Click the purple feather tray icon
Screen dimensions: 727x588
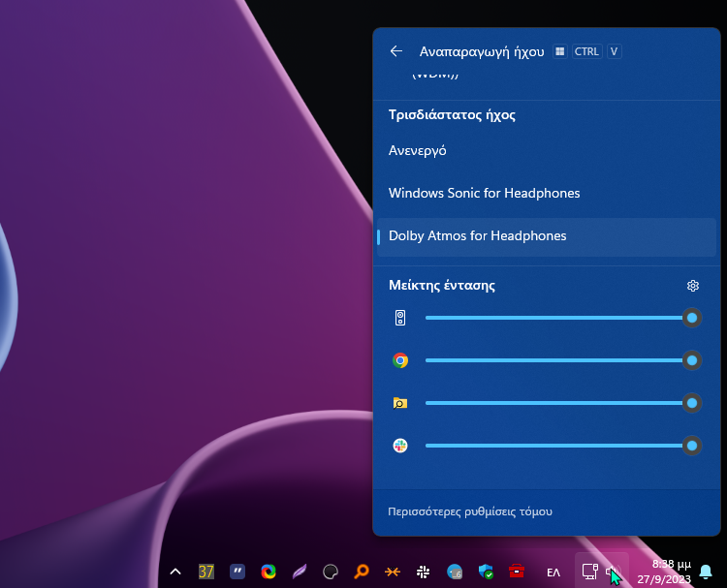click(300, 572)
